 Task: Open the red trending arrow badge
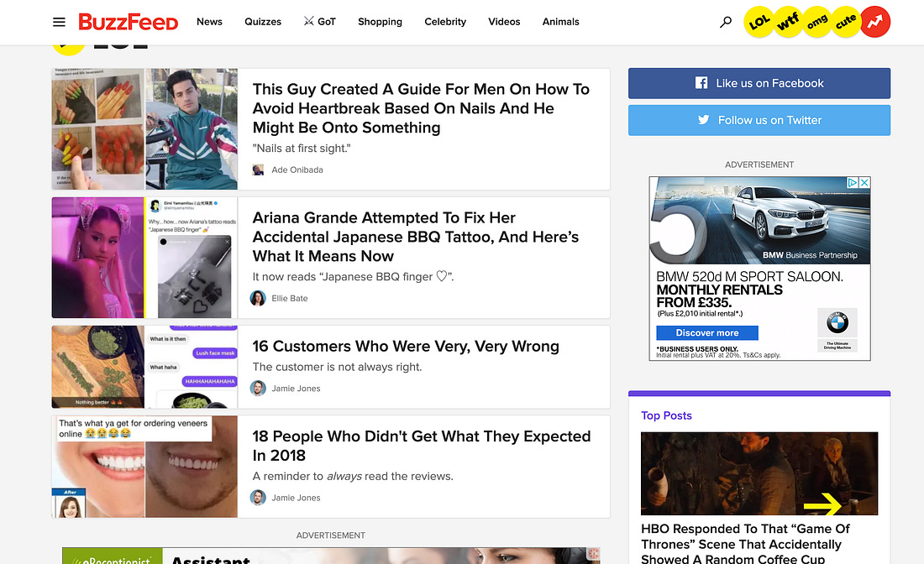pos(874,23)
